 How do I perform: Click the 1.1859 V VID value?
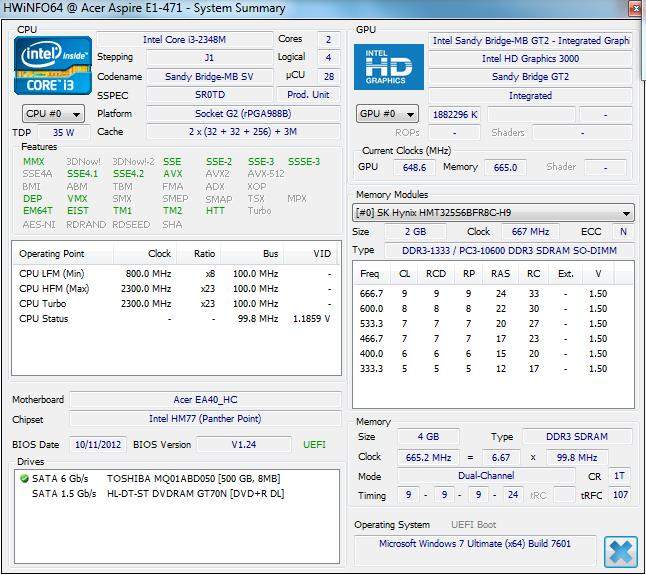click(311, 319)
